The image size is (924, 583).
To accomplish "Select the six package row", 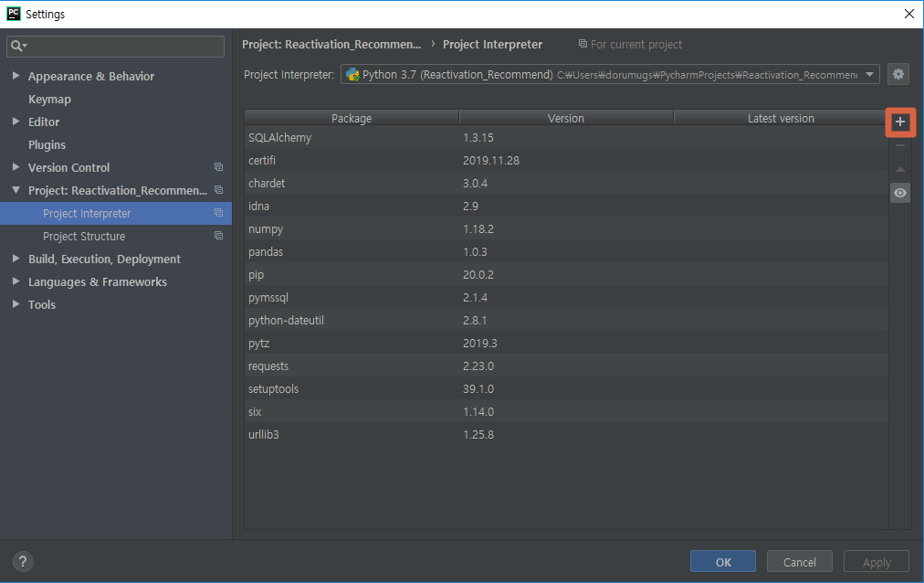I will [x=566, y=411].
